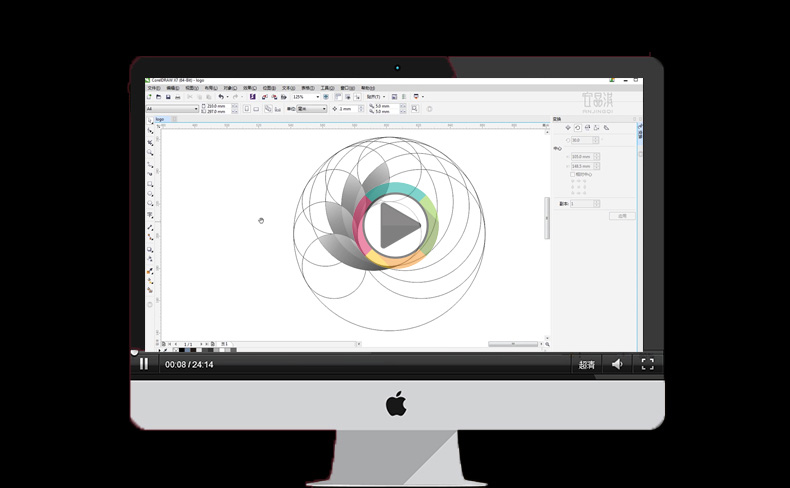
Task: Open the units 毫米 dropdown
Action: [x=312, y=109]
